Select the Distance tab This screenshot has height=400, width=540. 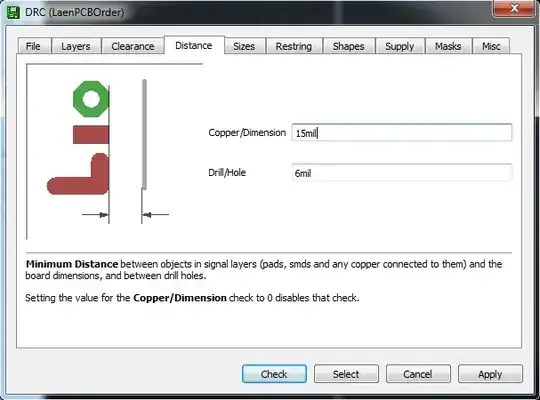[x=194, y=45]
